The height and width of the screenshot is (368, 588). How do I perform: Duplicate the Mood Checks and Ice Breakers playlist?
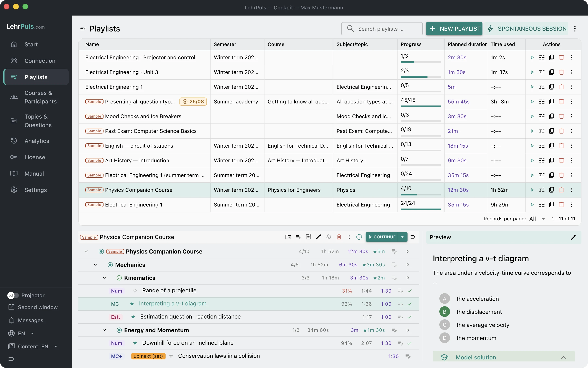point(551,116)
